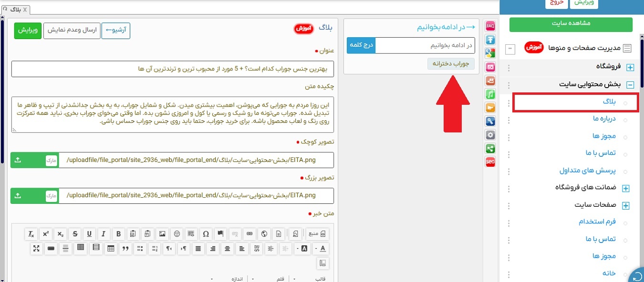This screenshot has height=282, width=644.
Task: Click the در ادامه بخوانيم keyword input field
Action: pos(425,45)
